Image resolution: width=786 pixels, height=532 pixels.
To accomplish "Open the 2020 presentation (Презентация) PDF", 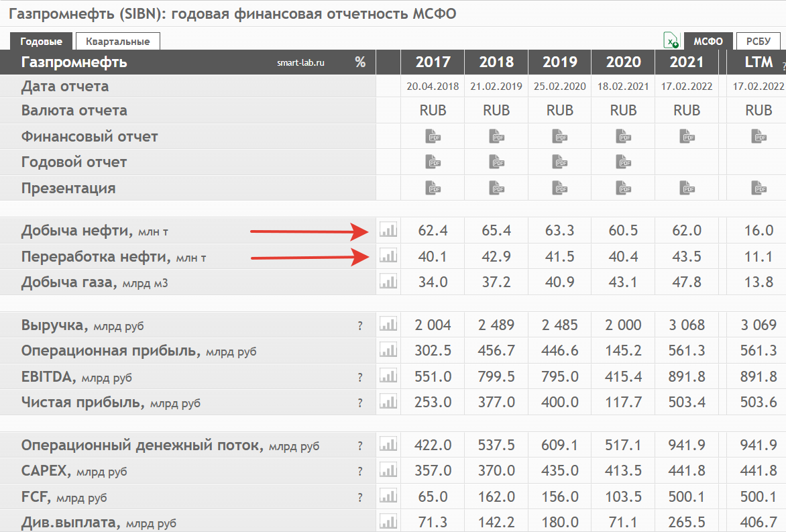I will (x=623, y=188).
